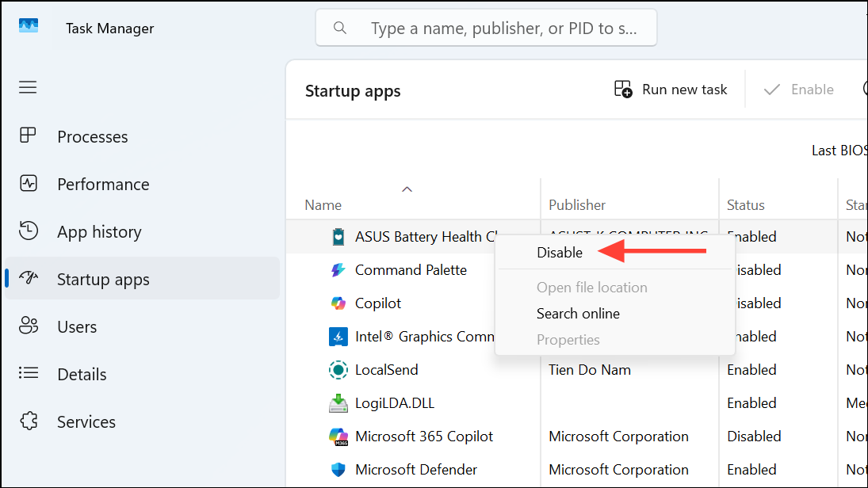The image size is (868, 488).
Task: Click the search input field
Action: pyautogui.click(x=486, y=28)
